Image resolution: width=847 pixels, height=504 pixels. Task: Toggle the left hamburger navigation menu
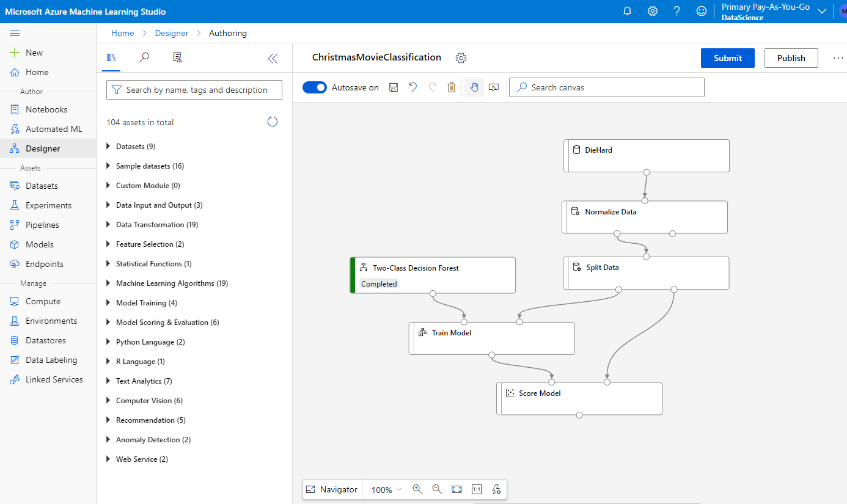pyautogui.click(x=15, y=33)
